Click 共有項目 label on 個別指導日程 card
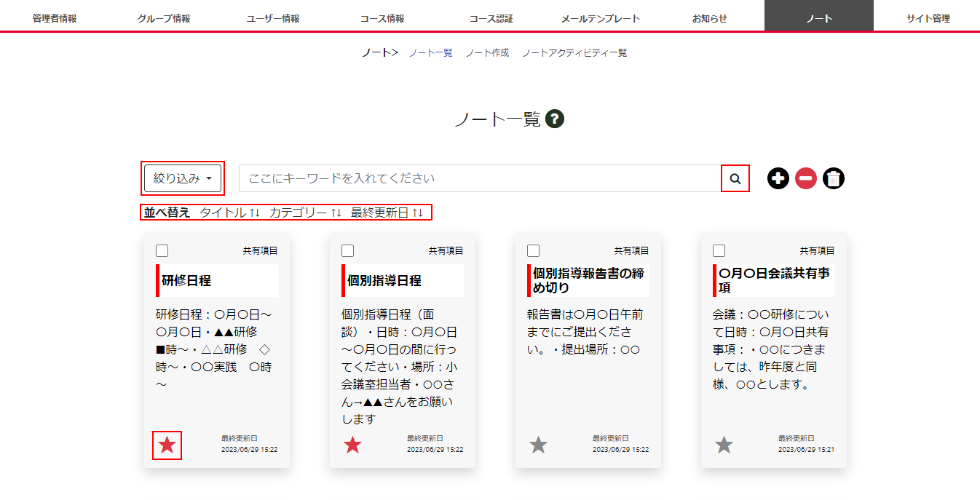 (x=446, y=250)
